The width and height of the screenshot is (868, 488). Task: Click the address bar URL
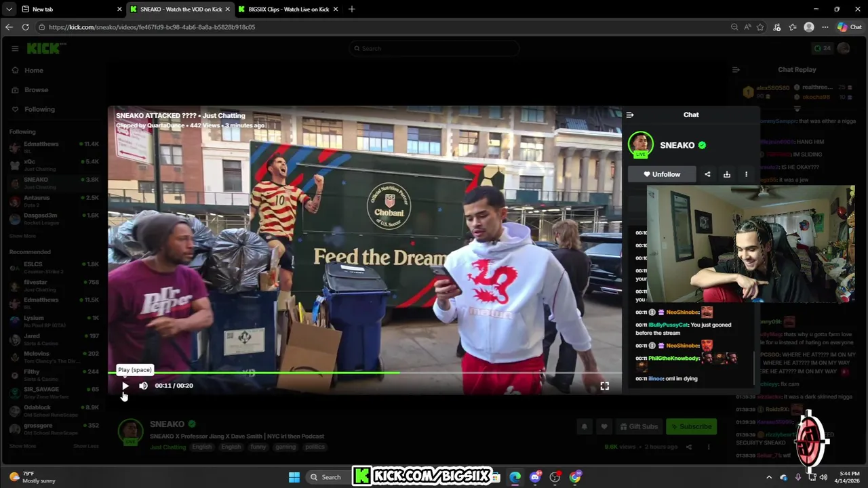click(152, 27)
